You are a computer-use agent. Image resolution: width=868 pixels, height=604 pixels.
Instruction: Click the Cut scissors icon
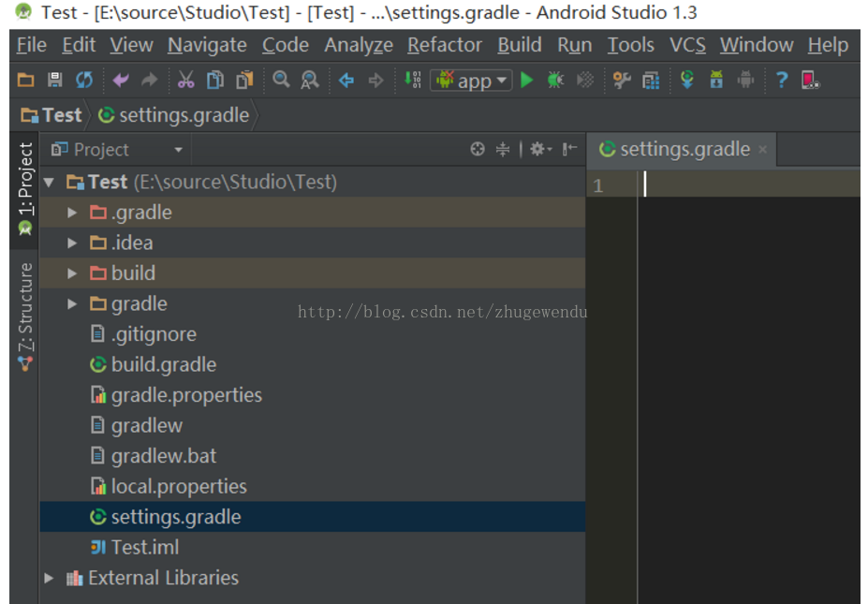pos(186,81)
